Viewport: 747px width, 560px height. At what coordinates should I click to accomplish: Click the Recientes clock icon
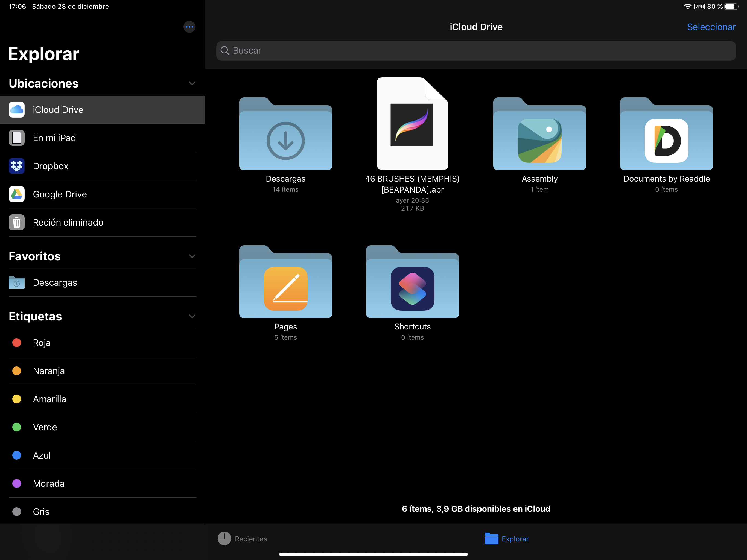pos(224,538)
